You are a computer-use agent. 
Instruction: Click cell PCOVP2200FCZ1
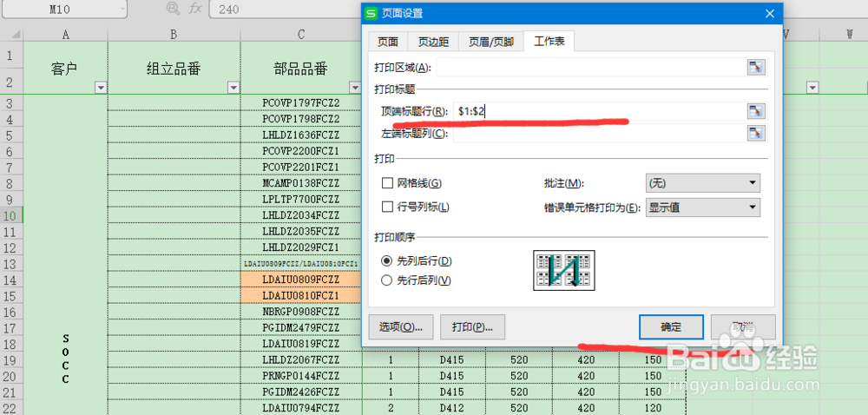click(x=301, y=151)
